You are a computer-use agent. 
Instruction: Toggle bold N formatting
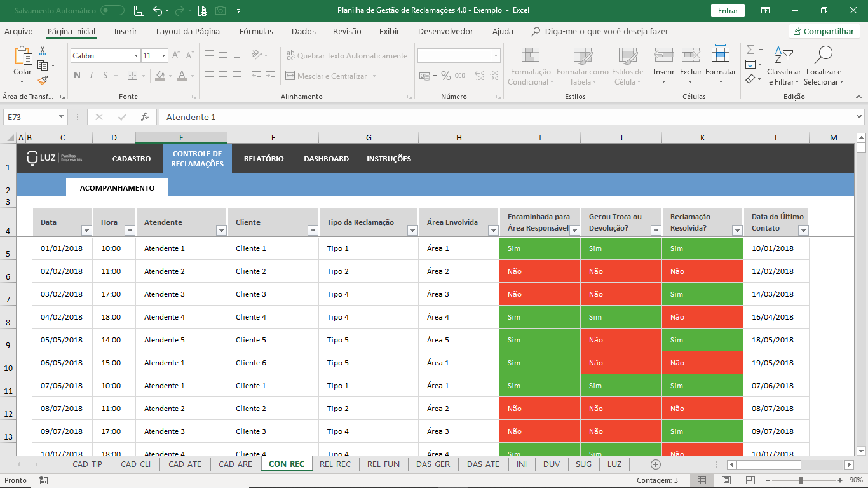tap(77, 76)
